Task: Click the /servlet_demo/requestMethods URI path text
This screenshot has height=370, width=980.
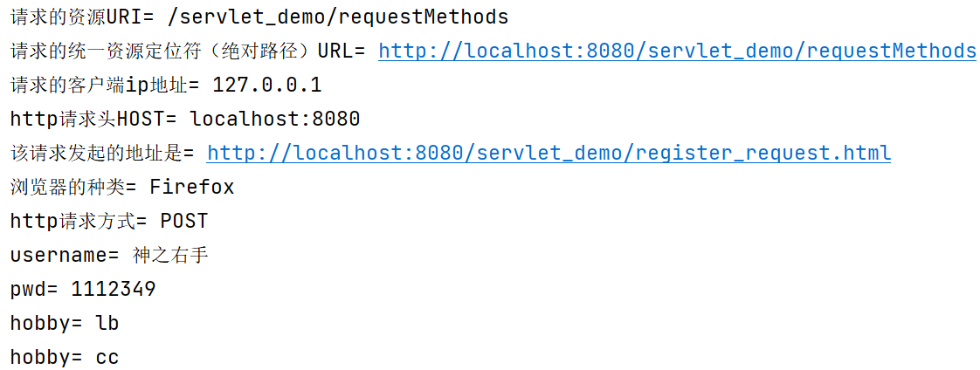Action: (x=338, y=17)
